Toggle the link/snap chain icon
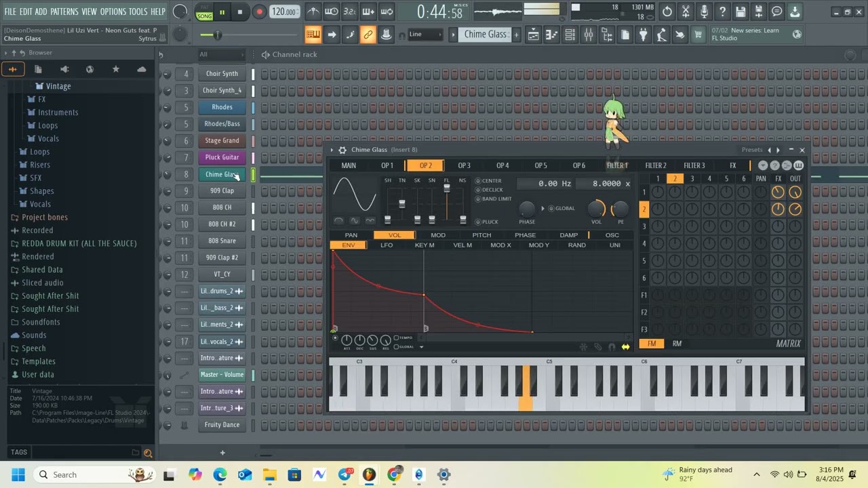 368,35
